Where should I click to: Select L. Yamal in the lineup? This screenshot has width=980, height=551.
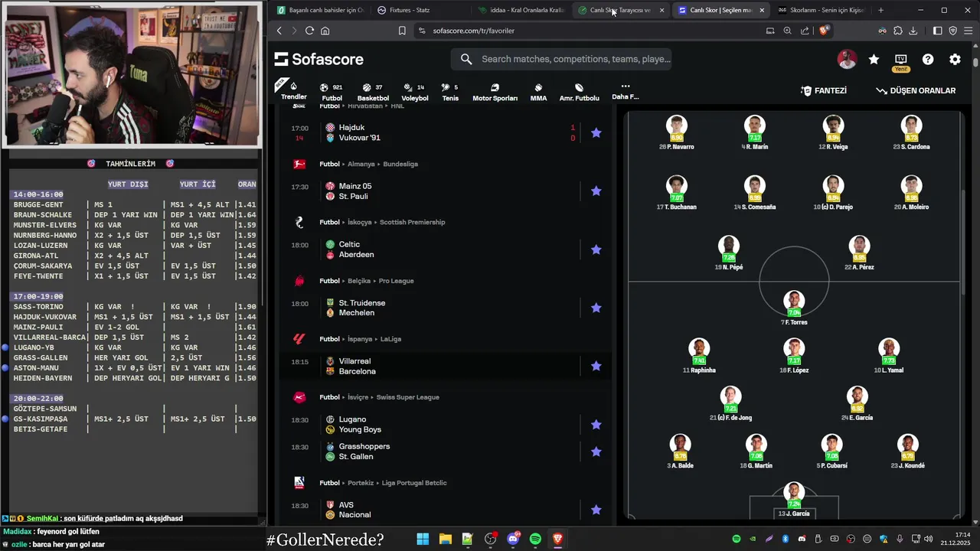[x=888, y=357]
